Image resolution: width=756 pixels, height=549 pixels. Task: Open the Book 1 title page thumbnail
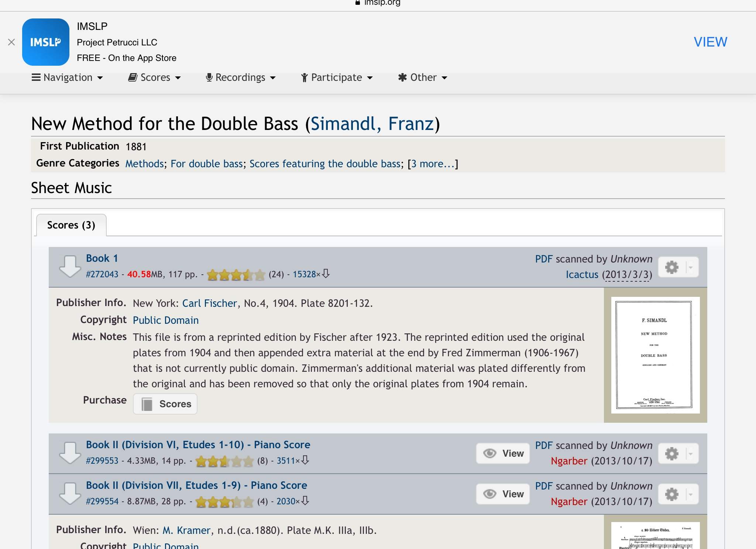click(655, 355)
